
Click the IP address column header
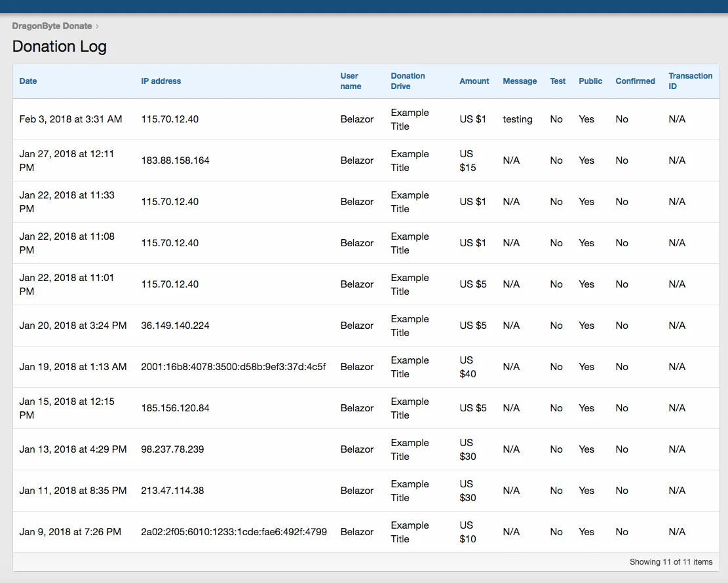pyautogui.click(x=161, y=81)
